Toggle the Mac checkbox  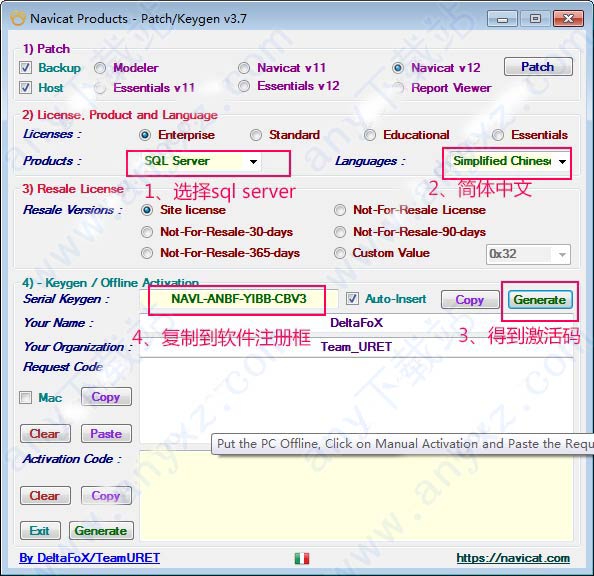(25, 398)
